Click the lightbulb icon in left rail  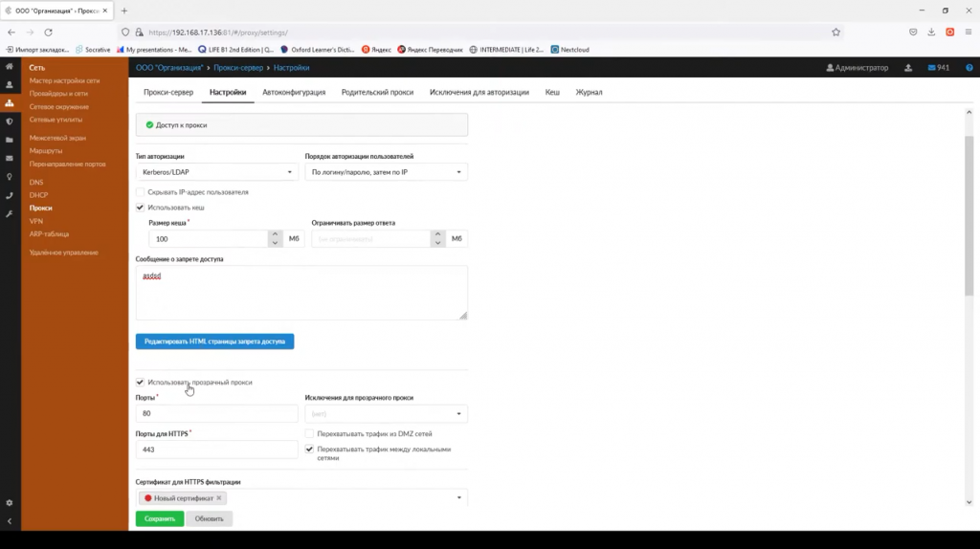[x=10, y=177]
